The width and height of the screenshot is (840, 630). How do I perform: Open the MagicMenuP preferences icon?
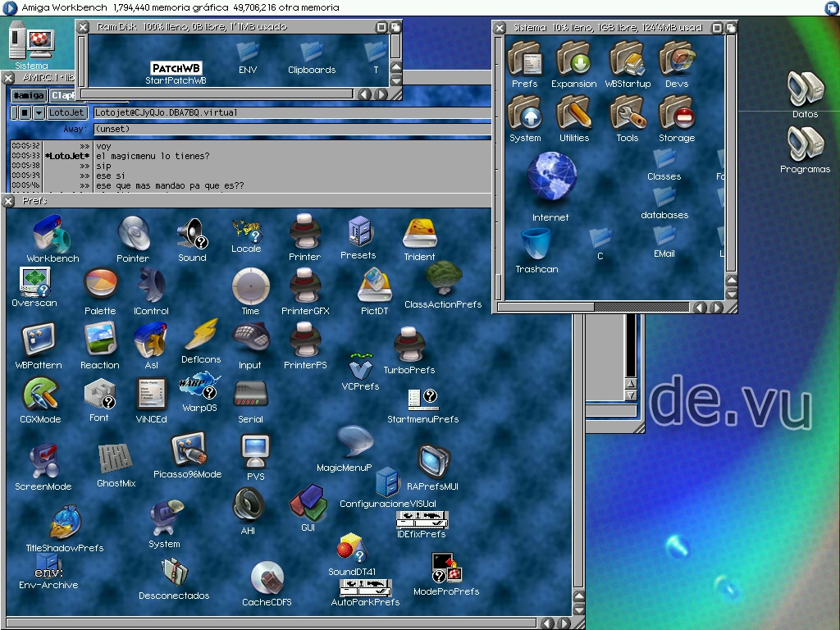pos(354,444)
